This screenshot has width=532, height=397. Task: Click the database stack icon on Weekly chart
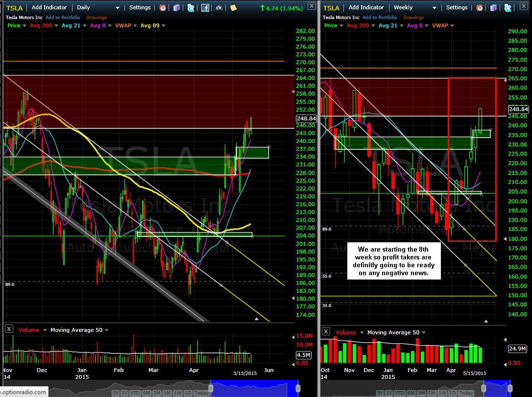[x=494, y=8]
